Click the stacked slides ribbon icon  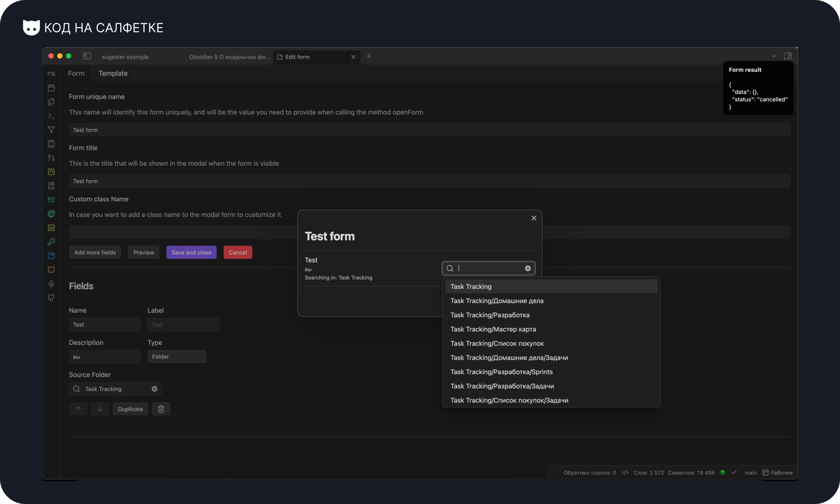click(x=51, y=144)
